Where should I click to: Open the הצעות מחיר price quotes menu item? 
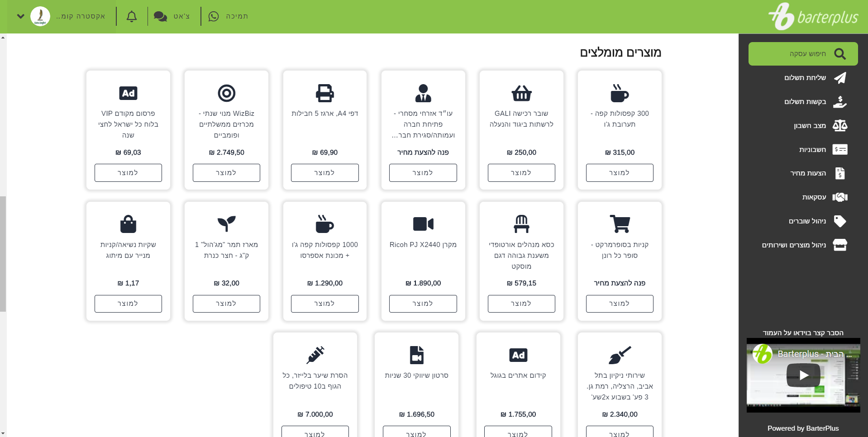808,173
